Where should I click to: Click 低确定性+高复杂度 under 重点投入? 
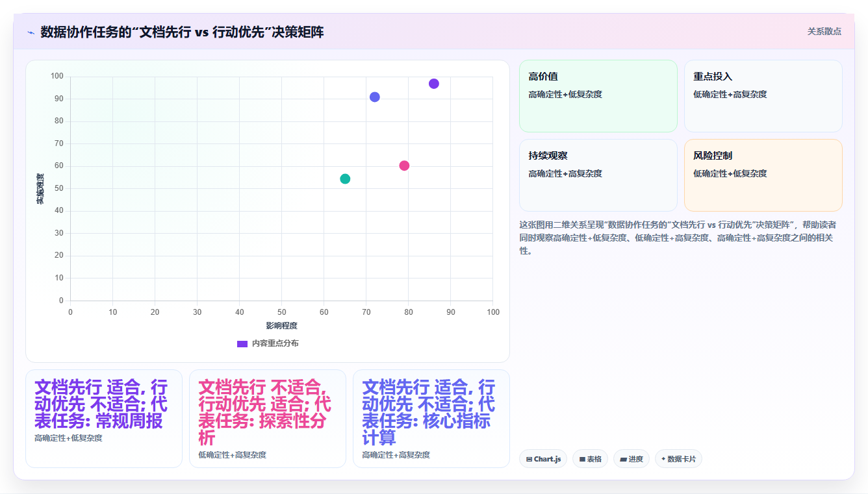730,94
